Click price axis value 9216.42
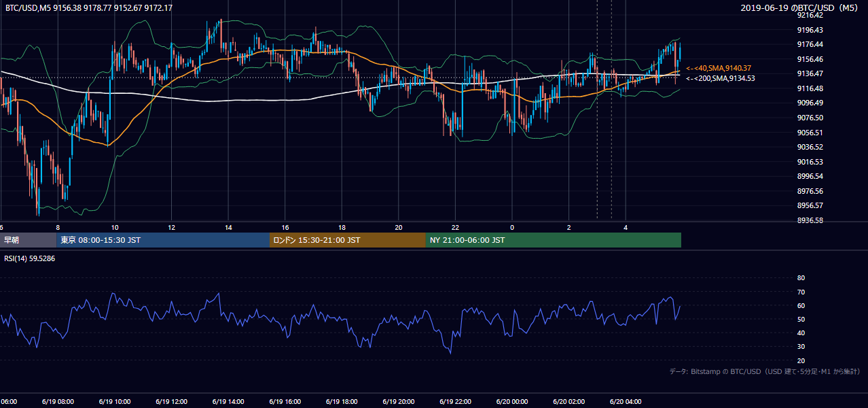 click(810, 15)
